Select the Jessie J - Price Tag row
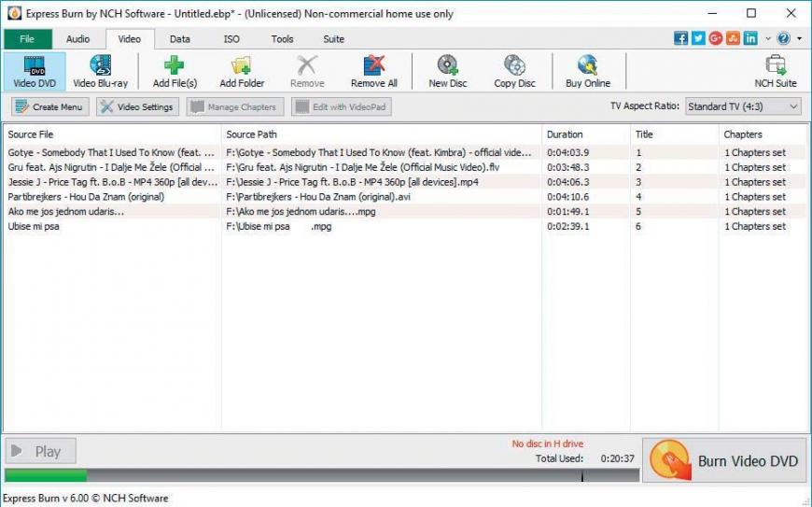The image size is (812, 507). coord(405,182)
